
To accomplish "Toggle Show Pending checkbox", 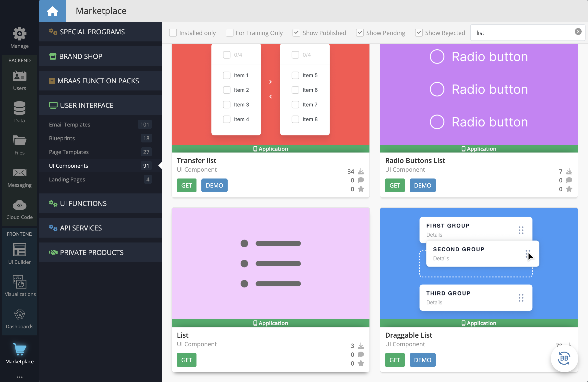I will (x=360, y=33).
